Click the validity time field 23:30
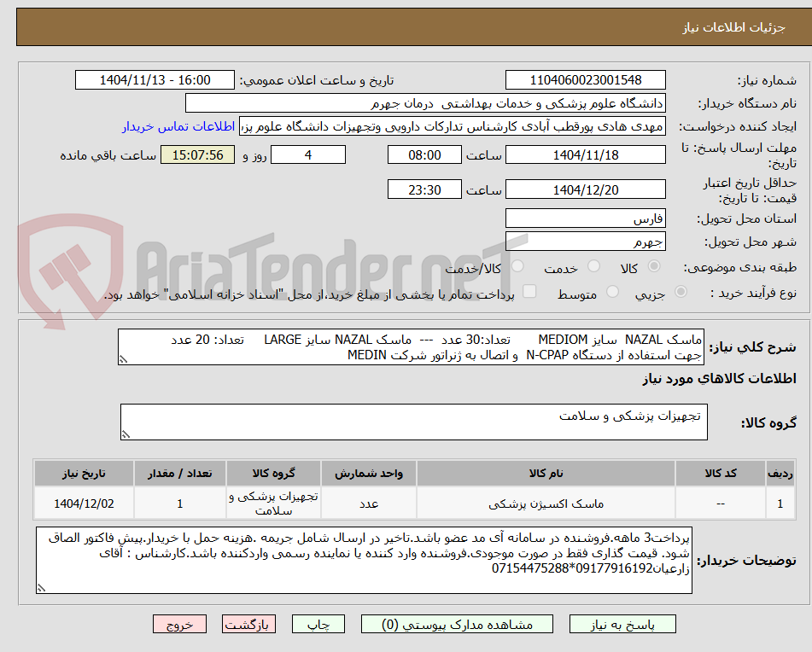 [x=424, y=190]
